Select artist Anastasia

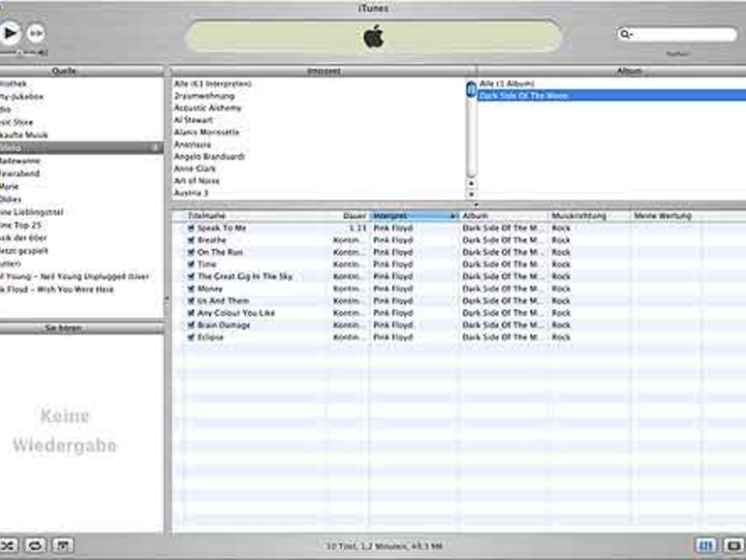pos(192,144)
